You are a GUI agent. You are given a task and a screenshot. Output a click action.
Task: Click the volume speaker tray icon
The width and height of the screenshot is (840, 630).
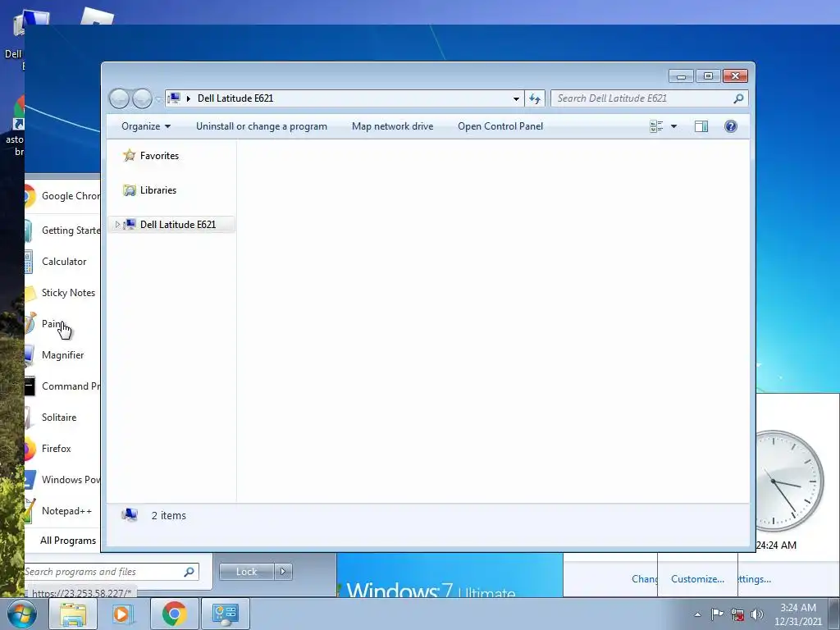pyautogui.click(x=757, y=614)
